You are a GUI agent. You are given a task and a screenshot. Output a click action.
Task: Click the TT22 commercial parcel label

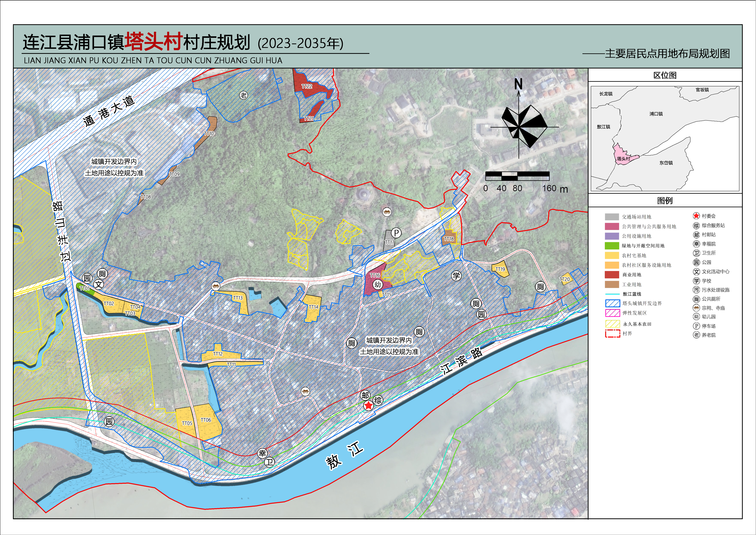(307, 86)
